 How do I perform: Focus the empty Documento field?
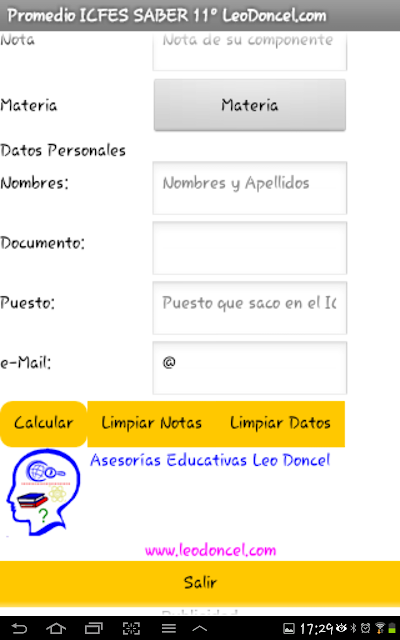[250, 248]
